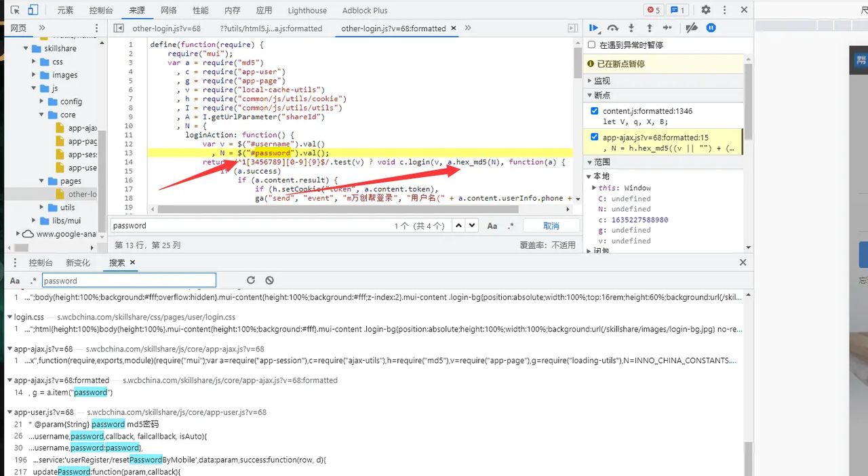Toggle device toolbar emulation icon
The image size is (868, 476).
point(33,10)
